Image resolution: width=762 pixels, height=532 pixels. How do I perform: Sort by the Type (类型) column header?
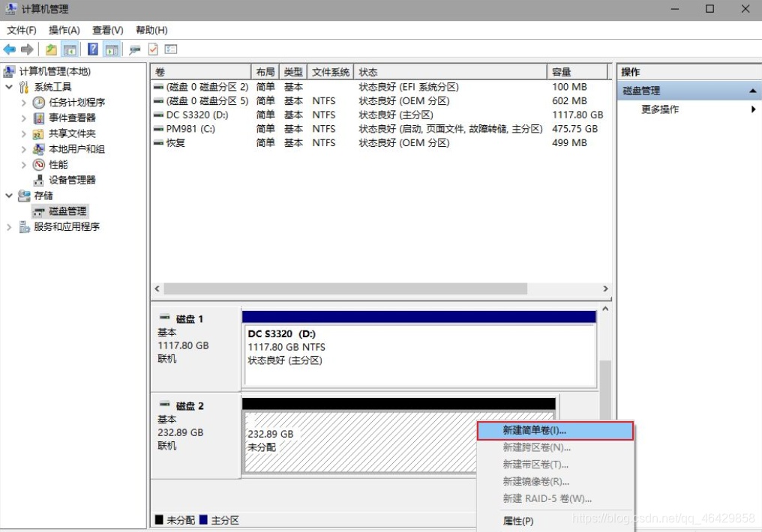293,72
